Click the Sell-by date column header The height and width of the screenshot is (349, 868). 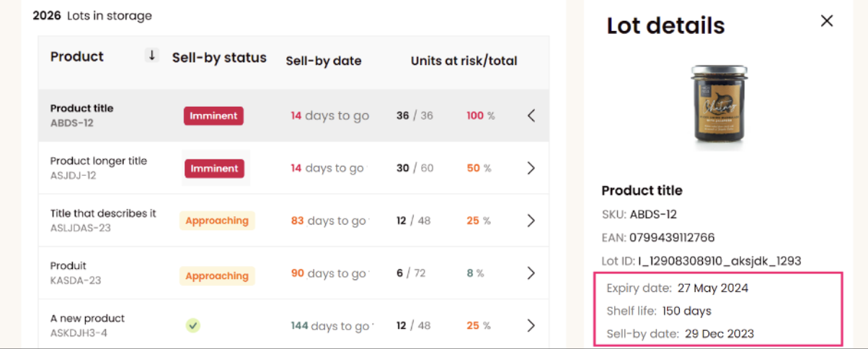click(324, 61)
